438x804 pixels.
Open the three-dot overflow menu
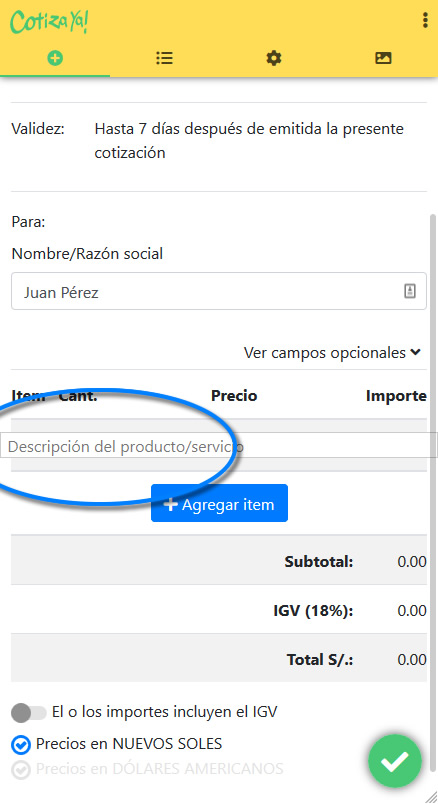pyautogui.click(x=425, y=20)
